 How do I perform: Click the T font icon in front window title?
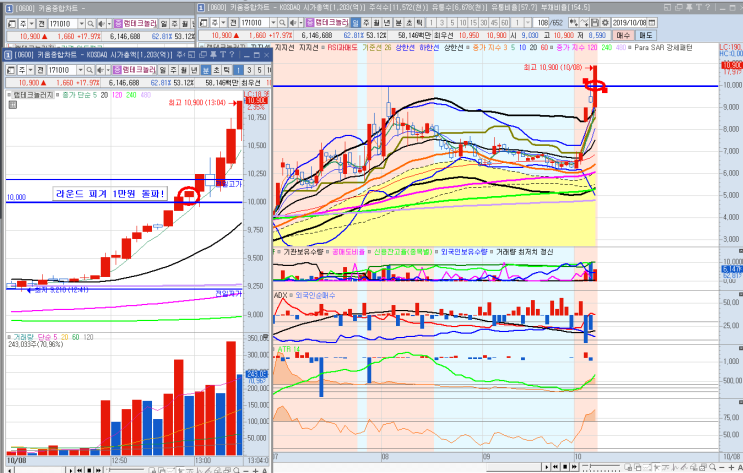click(223, 55)
